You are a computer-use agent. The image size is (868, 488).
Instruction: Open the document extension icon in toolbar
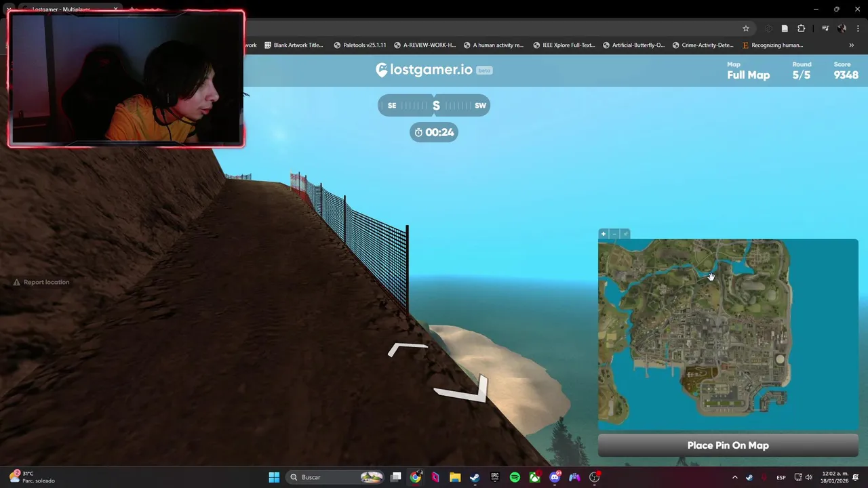(x=785, y=28)
